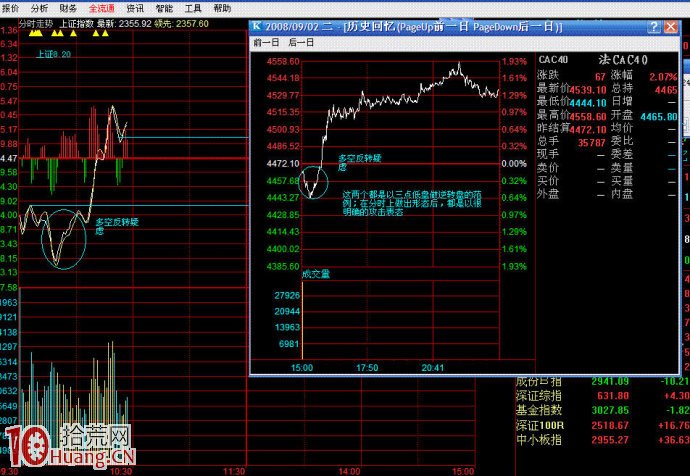690x476 pixels.
Task: Click the CAC40 code label
Action: (553, 59)
